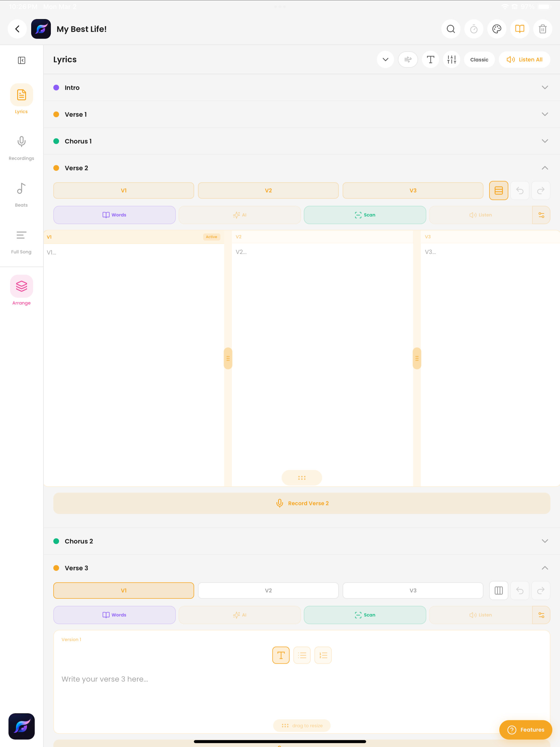Select bulleted list format in Verse 3

pos(302,655)
